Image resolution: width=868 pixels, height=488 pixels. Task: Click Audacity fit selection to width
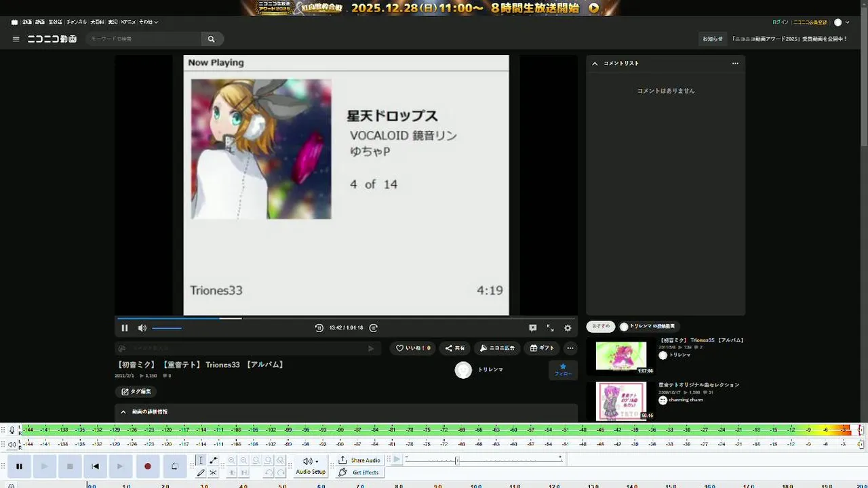256,460
